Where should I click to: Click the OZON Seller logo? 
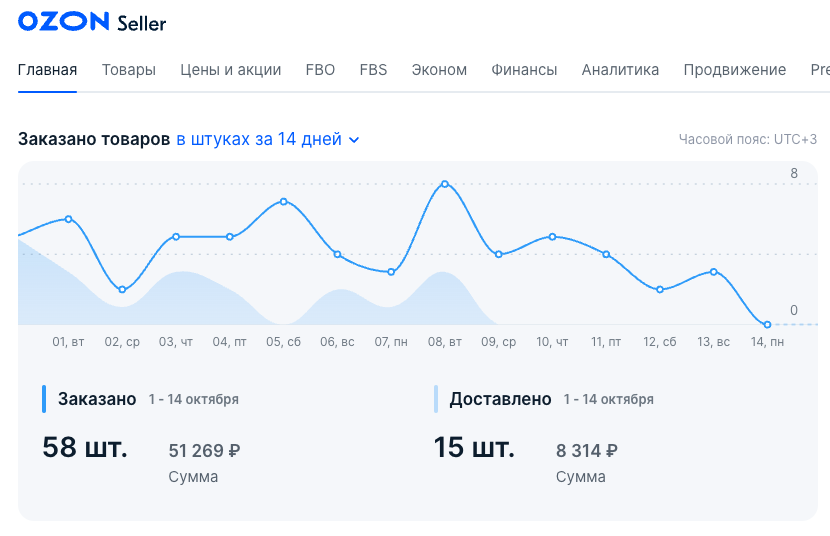tap(92, 22)
